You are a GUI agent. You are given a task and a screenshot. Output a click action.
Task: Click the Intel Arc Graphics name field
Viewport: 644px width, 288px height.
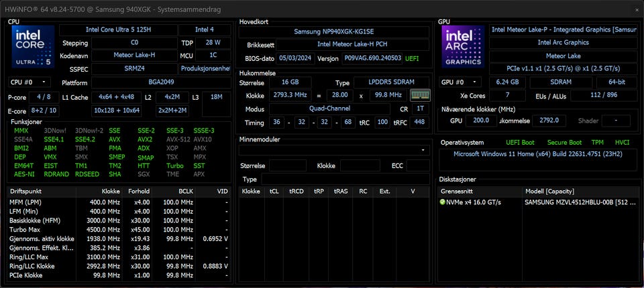pyautogui.click(x=563, y=42)
